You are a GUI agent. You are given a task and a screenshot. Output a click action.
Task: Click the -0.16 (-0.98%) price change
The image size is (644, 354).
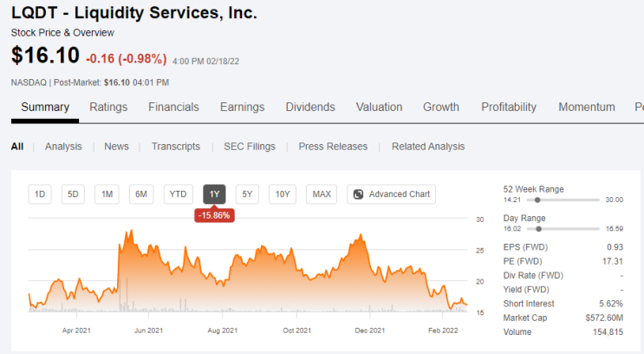pyautogui.click(x=127, y=59)
